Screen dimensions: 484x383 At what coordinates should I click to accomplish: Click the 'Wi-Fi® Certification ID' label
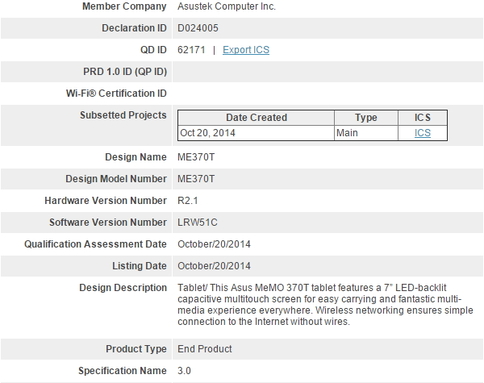point(116,93)
